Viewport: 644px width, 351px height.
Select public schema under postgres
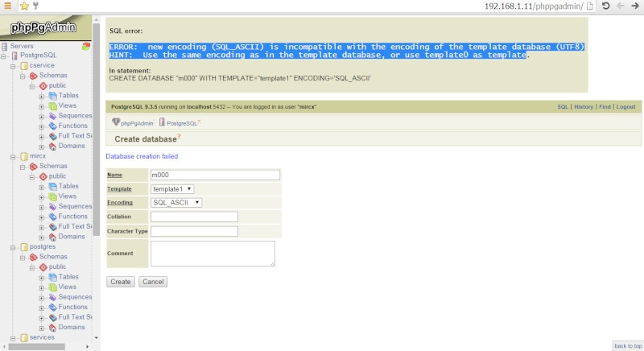pos(57,266)
